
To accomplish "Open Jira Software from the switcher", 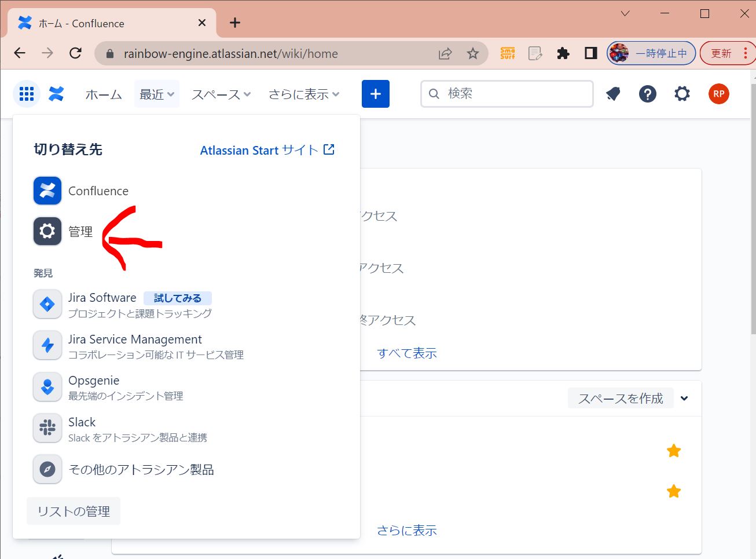I will [x=102, y=298].
